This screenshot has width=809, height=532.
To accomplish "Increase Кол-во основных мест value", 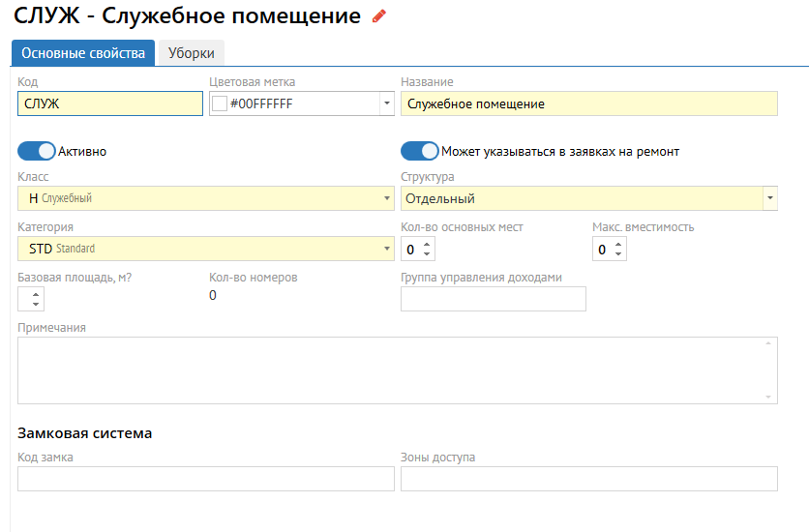I will coord(428,244).
